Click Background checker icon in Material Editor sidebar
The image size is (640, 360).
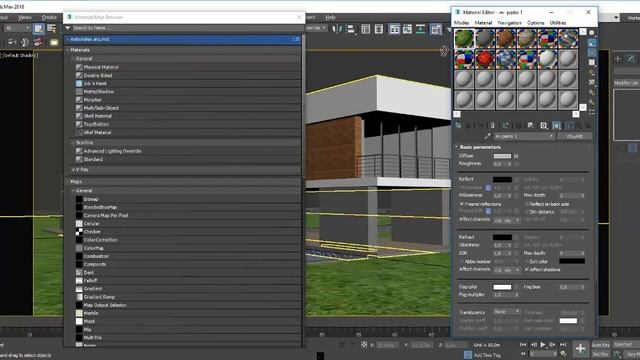coord(592,52)
